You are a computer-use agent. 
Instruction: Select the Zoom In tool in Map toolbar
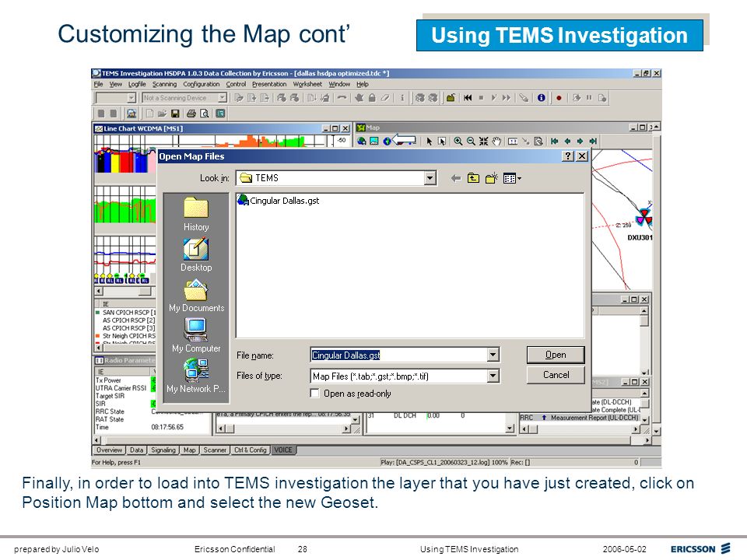[x=458, y=141]
